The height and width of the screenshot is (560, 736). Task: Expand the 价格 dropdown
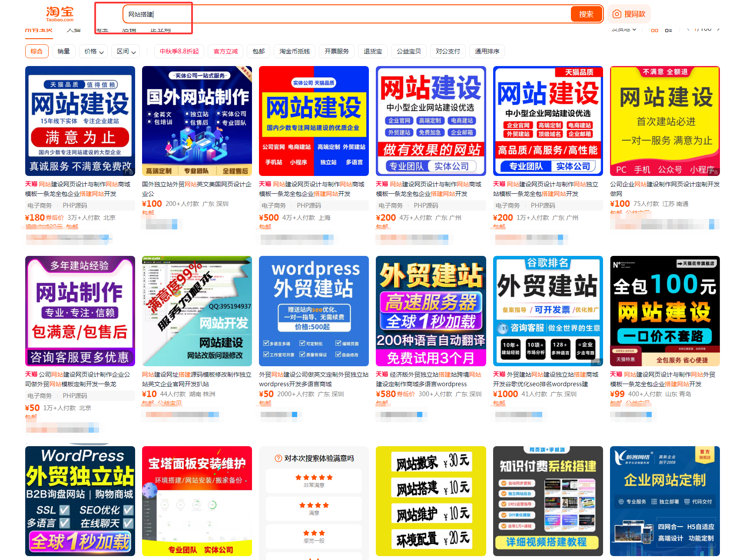click(x=93, y=51)
